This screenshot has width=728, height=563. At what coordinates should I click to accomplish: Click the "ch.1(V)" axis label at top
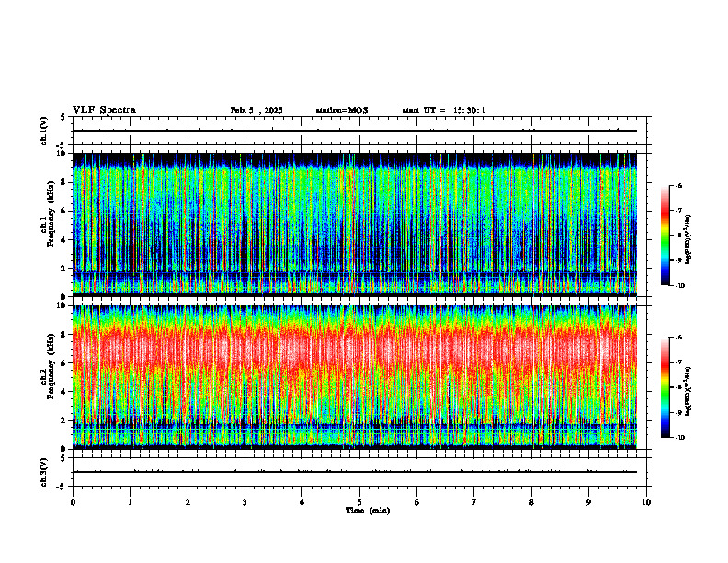point(44,131)
